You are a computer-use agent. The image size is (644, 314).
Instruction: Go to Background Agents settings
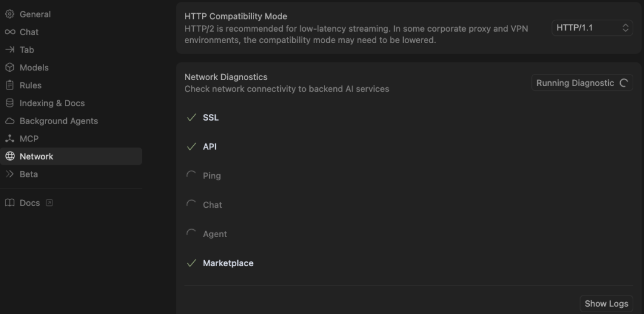coord(58,121)
